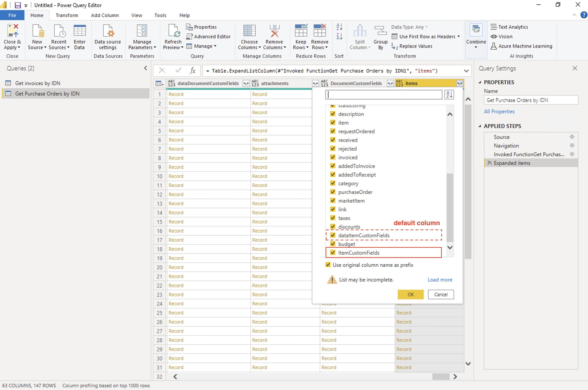Uncheck the category checkbox
This screenshot has height=390, width=588.
[x=333, y=183]
